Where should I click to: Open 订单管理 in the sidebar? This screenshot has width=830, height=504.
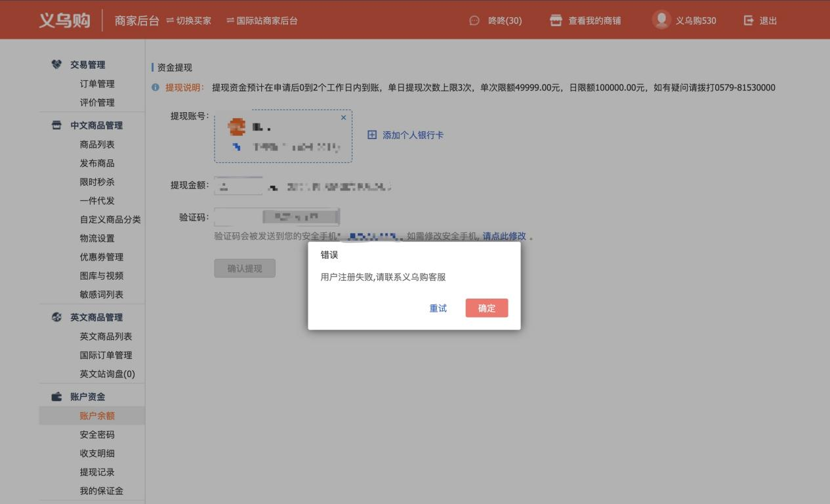(97, 83)
